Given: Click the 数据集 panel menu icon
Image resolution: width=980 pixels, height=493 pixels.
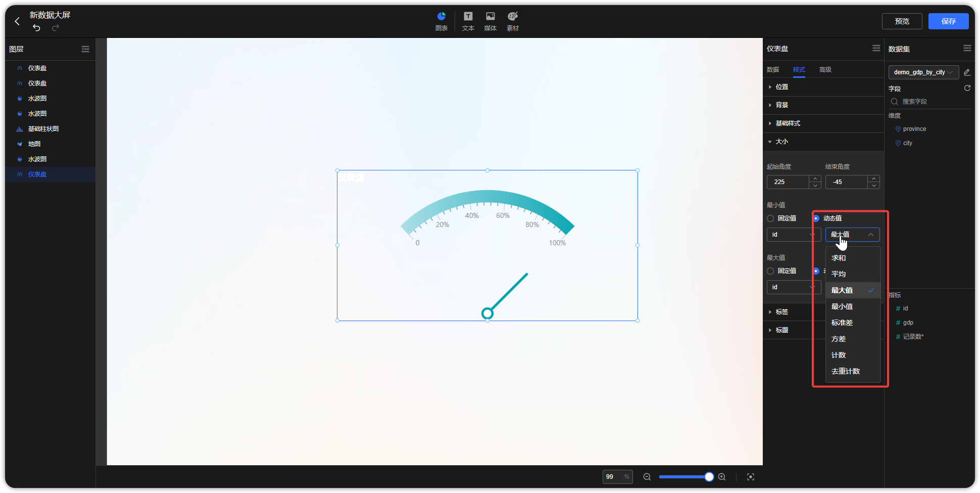Looking at the screenshot, I should click(x=967, y=48).
